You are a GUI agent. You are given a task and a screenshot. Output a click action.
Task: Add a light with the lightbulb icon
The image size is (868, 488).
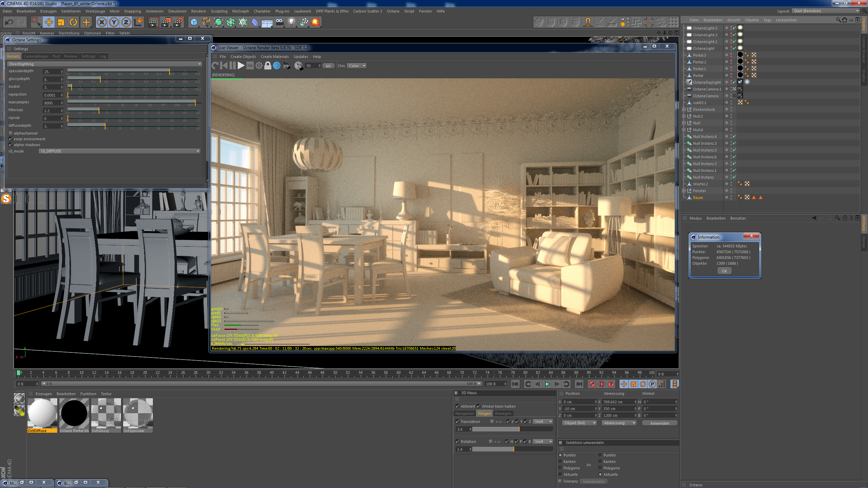[291, 22]
